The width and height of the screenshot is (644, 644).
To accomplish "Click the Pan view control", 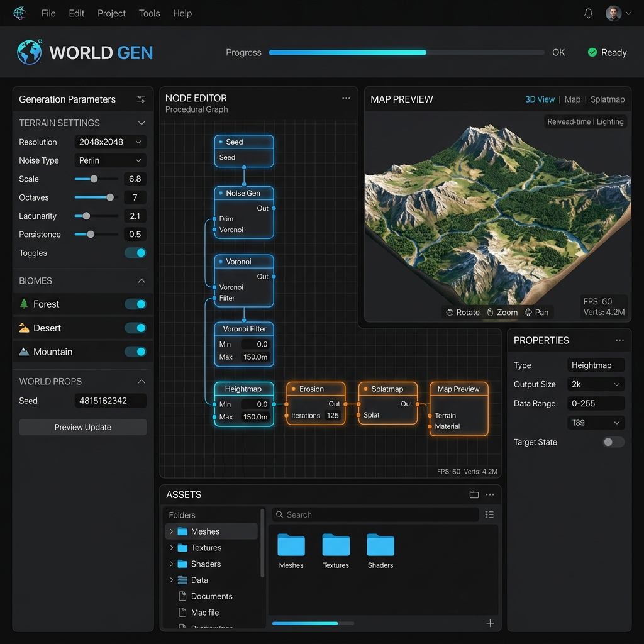I will [x=536, y=312].
